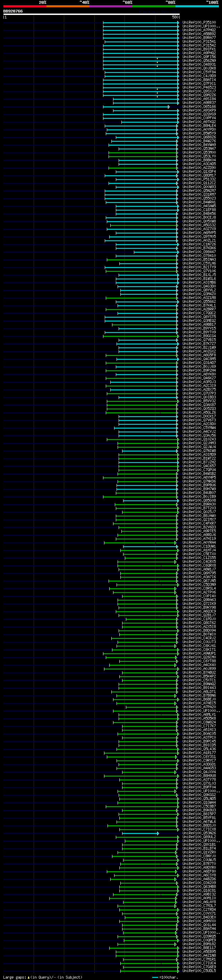Click the query end position 580
Screen dimensions: 222x980
tap(175, 17)
